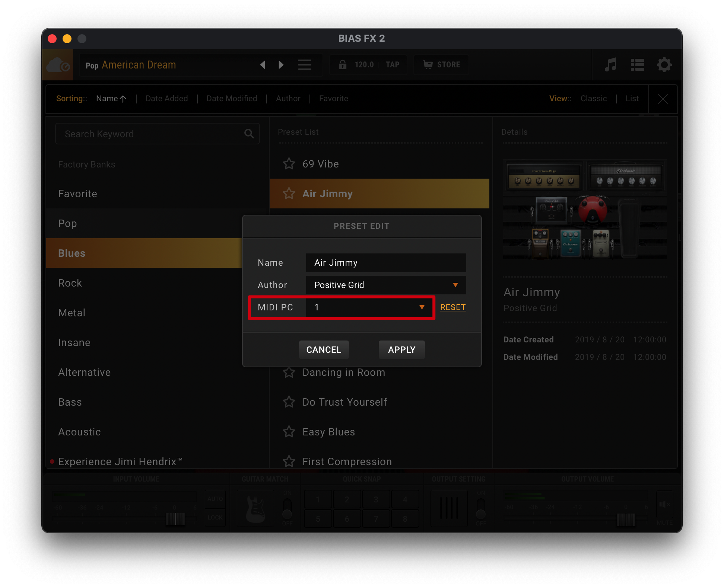The image size is (724, 588).
Task: Select Quick Snap slot 2
Action: point(347,499)
